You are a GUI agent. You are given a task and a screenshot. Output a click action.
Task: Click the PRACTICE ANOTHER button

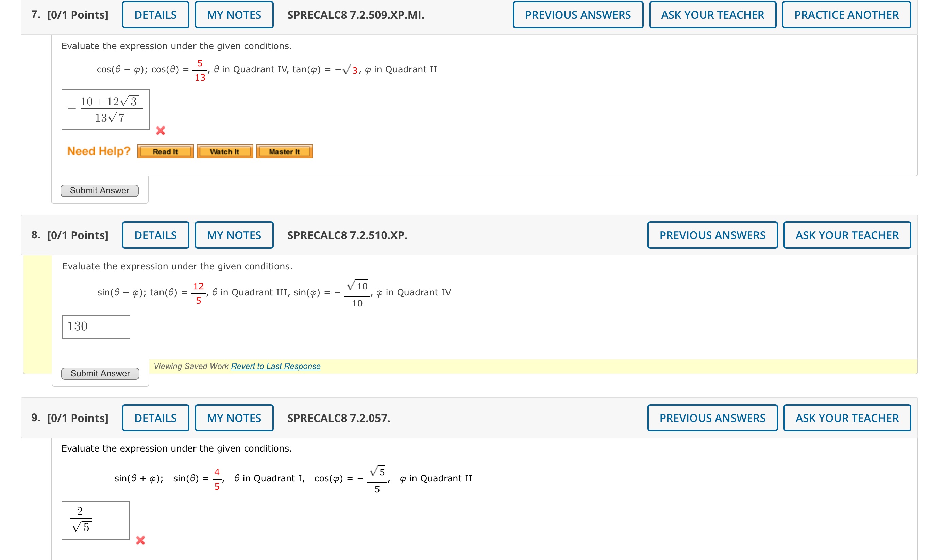(846, 15)
